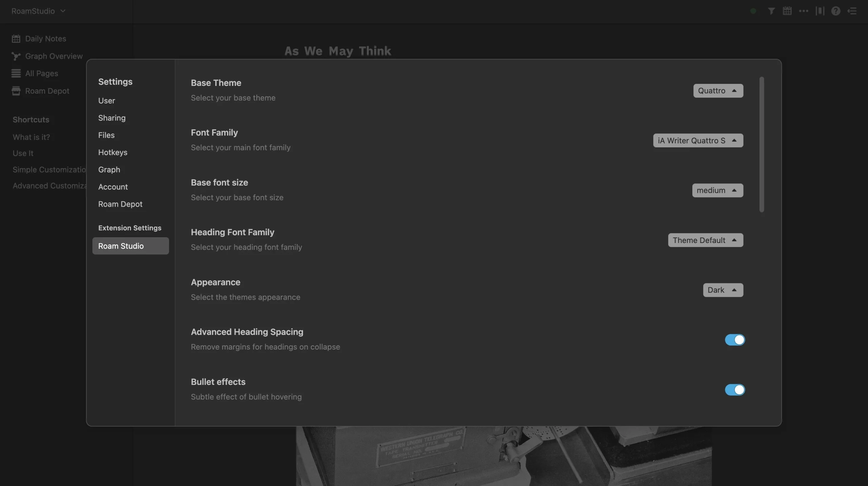Image resolution: width=868 pixels, height=486 pixels.
Task: Switch to the Account settings tab
Action: tap(113, 187)
